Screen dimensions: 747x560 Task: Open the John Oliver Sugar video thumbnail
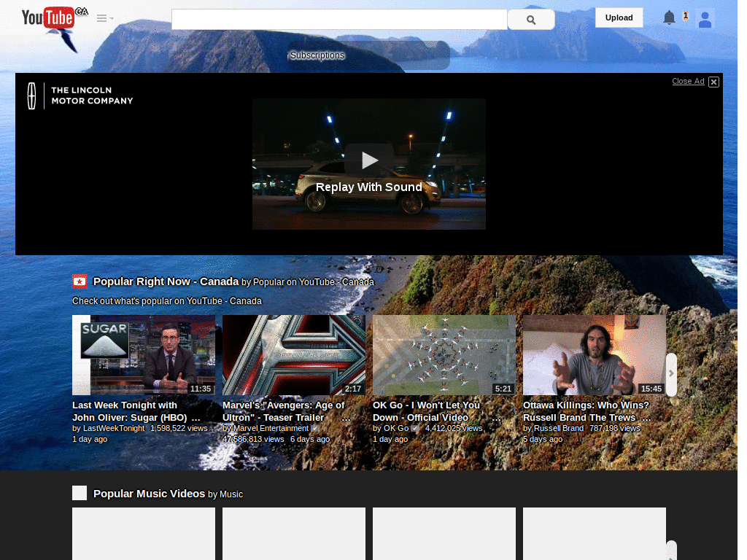(144, 355)
